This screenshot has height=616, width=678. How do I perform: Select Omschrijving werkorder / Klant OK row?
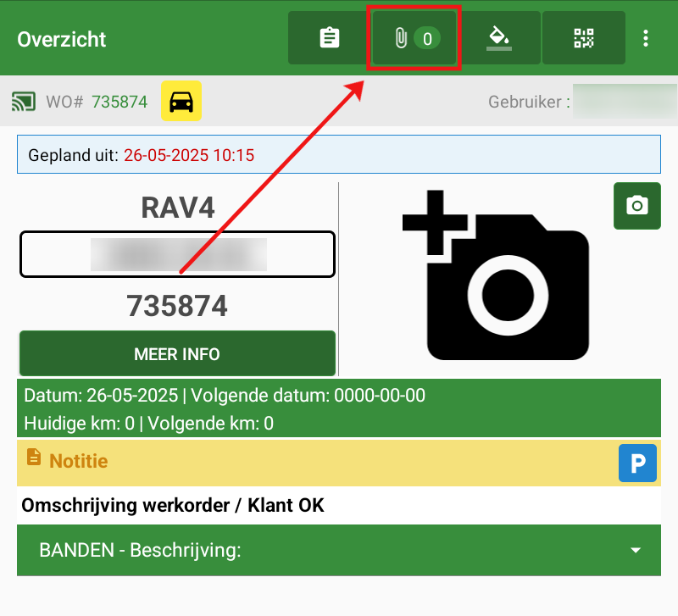pyautogui.click(x=338, y=506)
